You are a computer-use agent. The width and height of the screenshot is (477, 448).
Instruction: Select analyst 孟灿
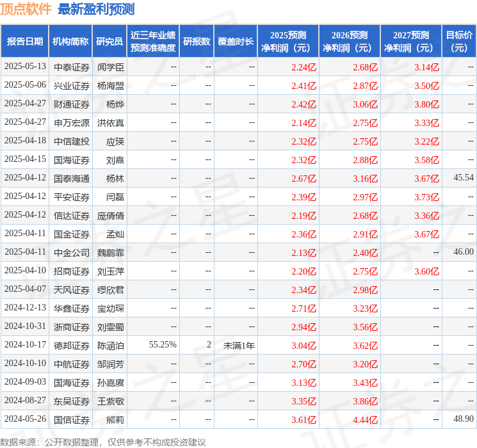pyautogui.click(x=115, y=234)
